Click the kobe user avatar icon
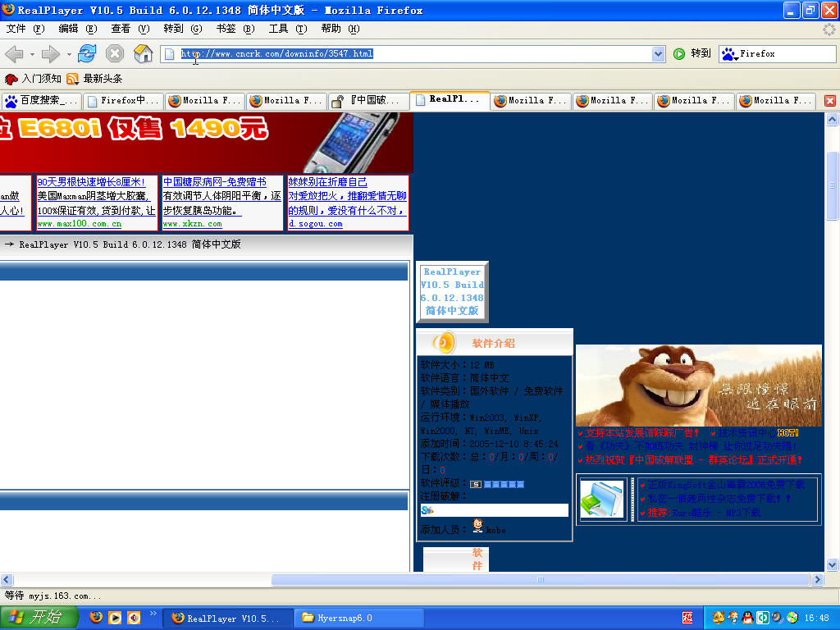The width and height of the screenshot is (840, 630). [x=478, y=526]
